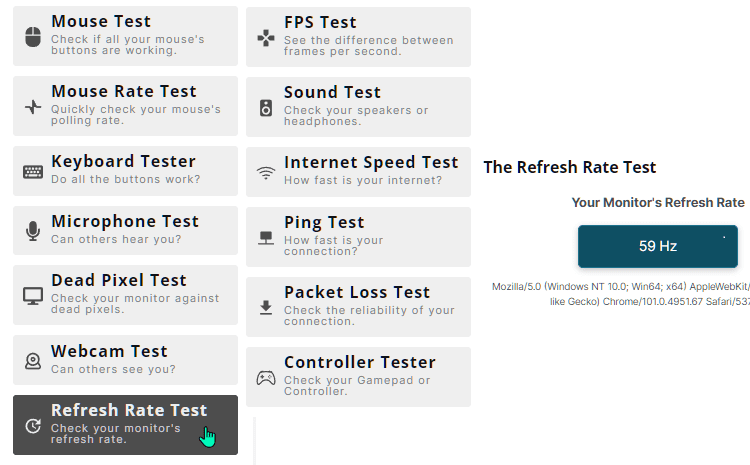The width and height of the screenshot is (750, 465).
Task: Click the speaker icon beside Sound Test
Action: (266, 108)
